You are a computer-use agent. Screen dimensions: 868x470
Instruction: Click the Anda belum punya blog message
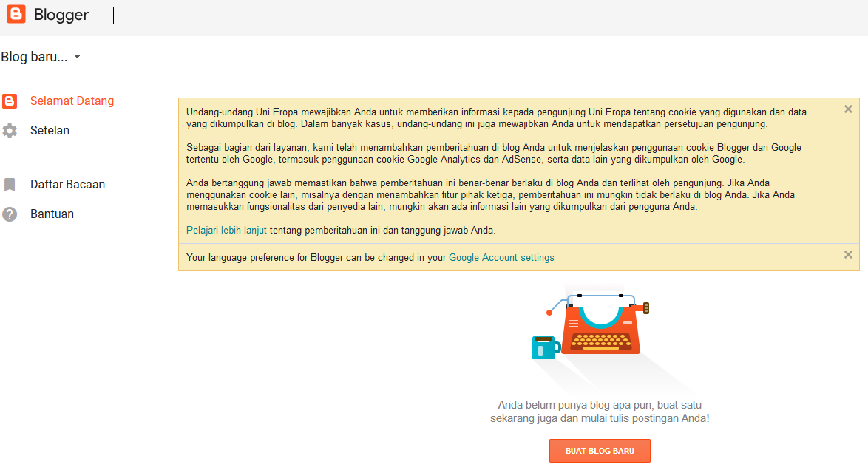[x=600, y=412]
